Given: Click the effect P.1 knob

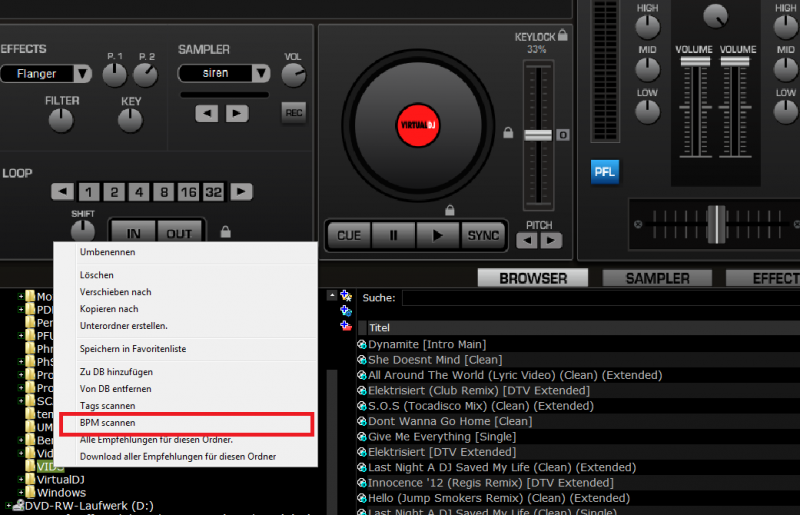Looking at the screenshot, I should coord(115,75).
